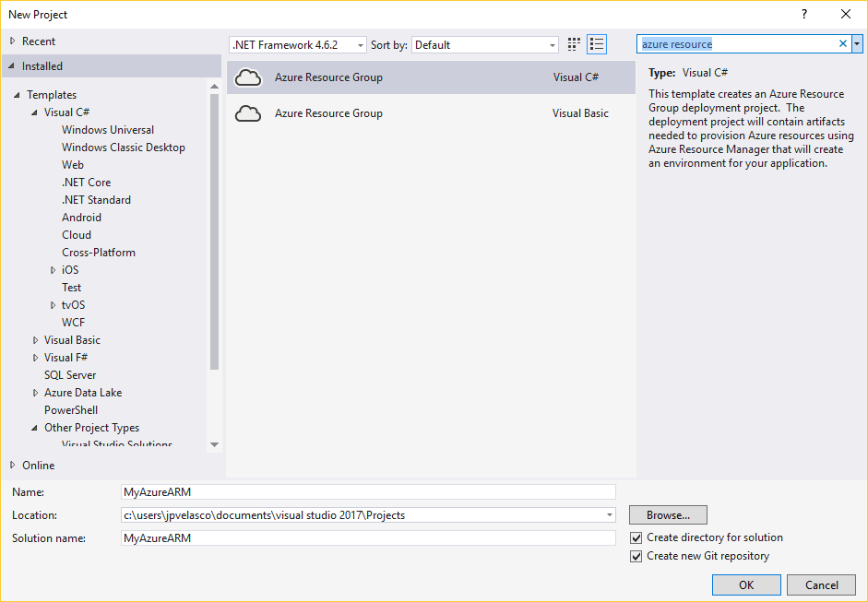Select the .NET Core category
The height and width of the screenshot is (602, 868).
(x=87, y=182)
